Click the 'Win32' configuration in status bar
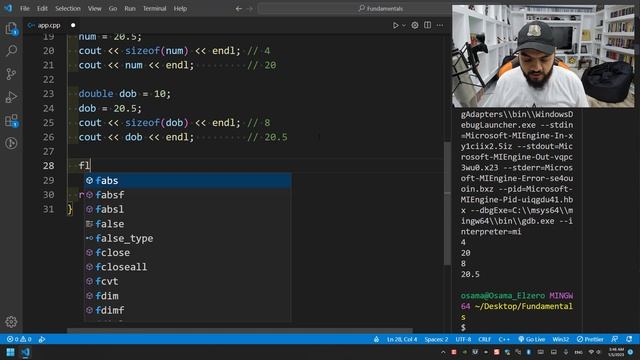Screen dimensions: 640x360 (561, 340)
